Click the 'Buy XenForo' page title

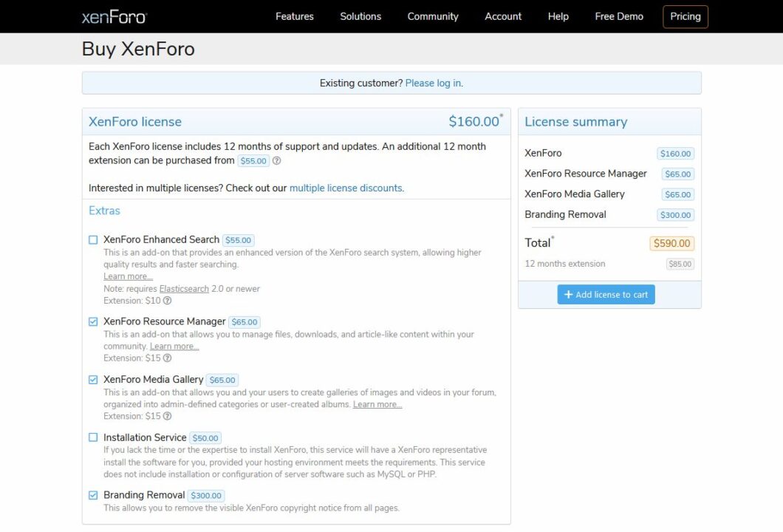(x=138, y=49)
